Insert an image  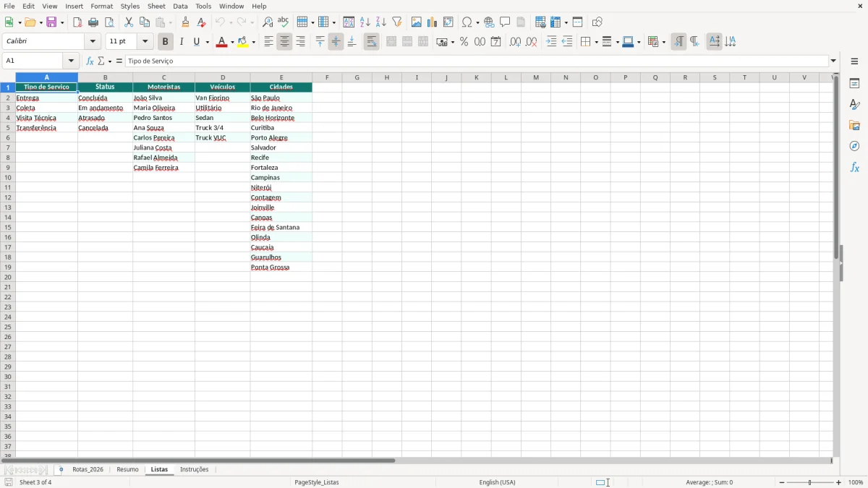417,22
